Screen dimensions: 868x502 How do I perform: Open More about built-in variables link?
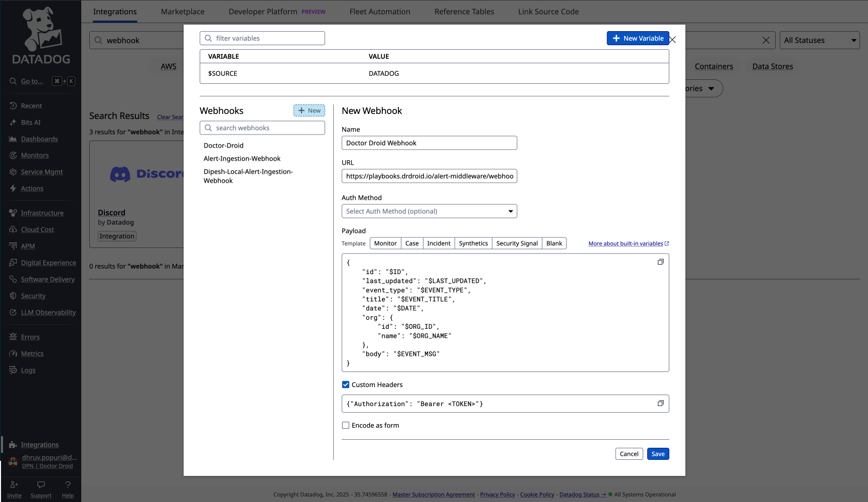pos(629,243)
